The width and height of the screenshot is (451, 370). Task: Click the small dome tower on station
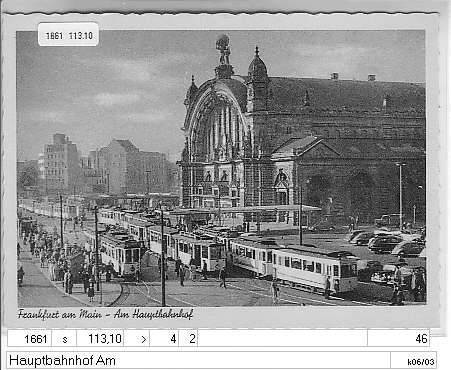pyautogui.click(x=257, y=64)
